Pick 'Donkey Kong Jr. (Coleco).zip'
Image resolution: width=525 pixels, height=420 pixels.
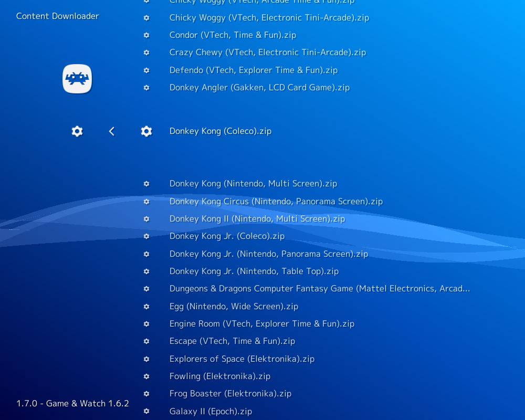click(x=227, y=236)
